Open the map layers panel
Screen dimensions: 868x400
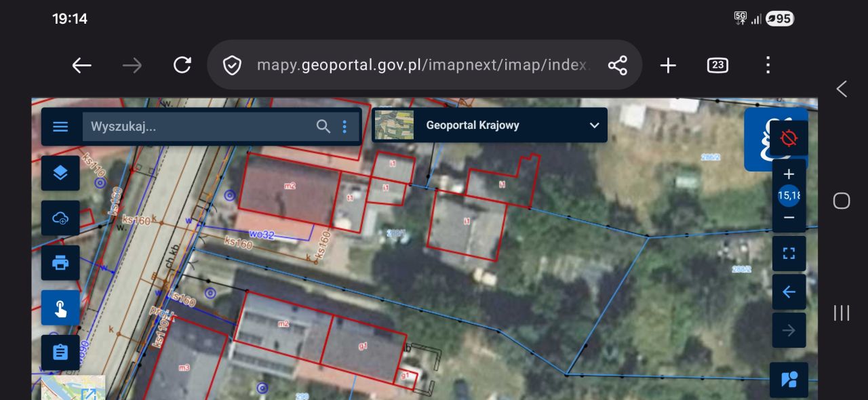60,173
